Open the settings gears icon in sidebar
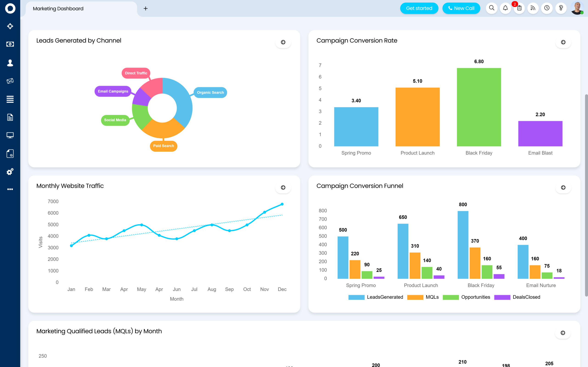588x367 pixels. [x=10, y=172]
